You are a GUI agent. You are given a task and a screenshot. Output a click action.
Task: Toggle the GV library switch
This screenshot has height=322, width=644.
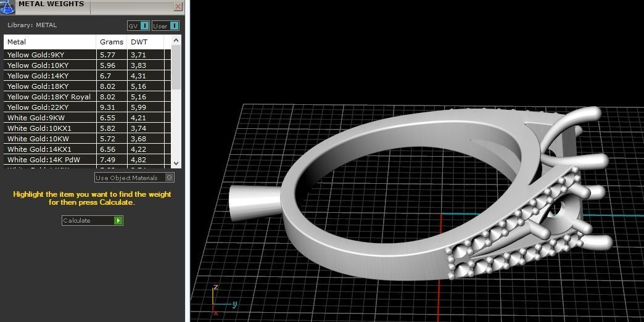(x=138, y=26)
